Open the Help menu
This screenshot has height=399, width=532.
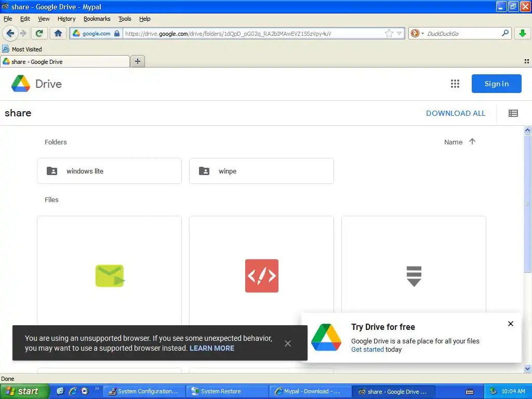tap(144, 19)
